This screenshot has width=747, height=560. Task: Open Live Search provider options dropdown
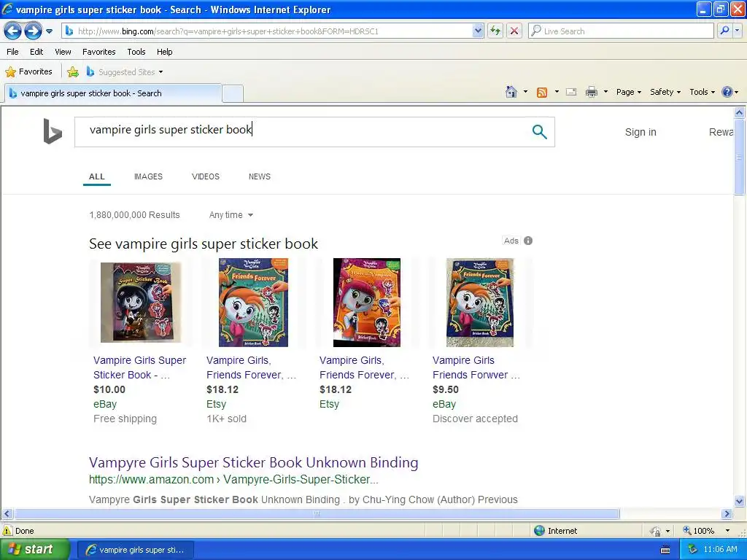click(738, 31)
